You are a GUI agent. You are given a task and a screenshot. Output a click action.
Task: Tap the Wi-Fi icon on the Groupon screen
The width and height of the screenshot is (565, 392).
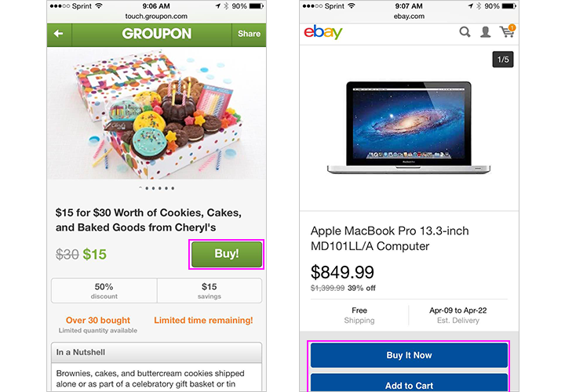(x=98, y=5)
